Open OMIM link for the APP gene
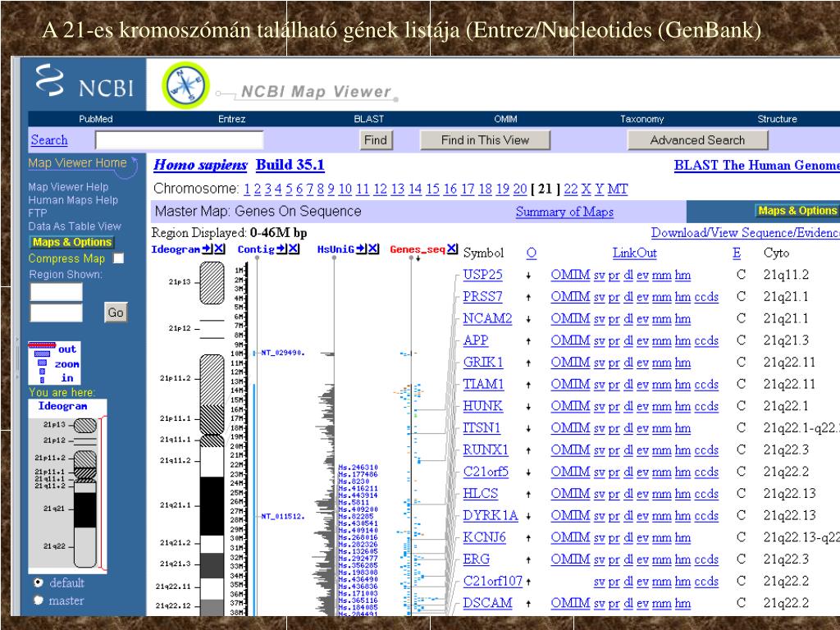The image size is (840, 630). click(x=570, y=340)
